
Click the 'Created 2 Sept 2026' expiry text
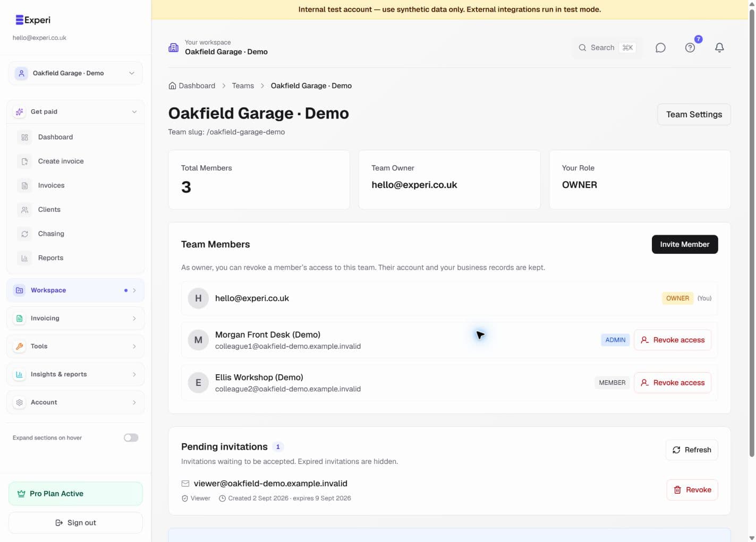click(290, 498)
